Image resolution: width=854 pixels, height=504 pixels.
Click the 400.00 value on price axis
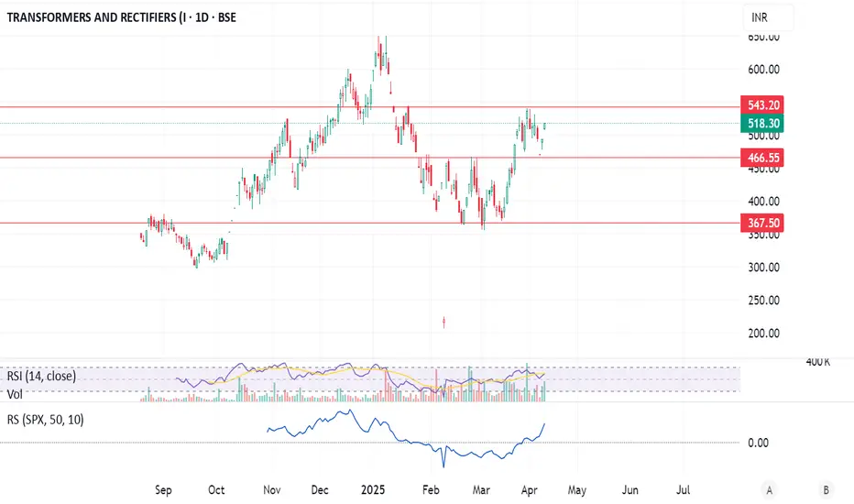(x=763, y=202)
